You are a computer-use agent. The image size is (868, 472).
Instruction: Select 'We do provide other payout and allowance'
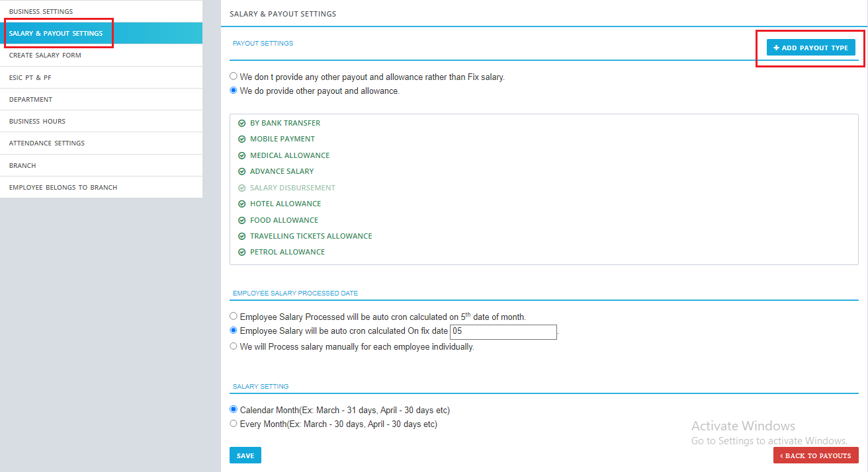click(x=234, y=91)
